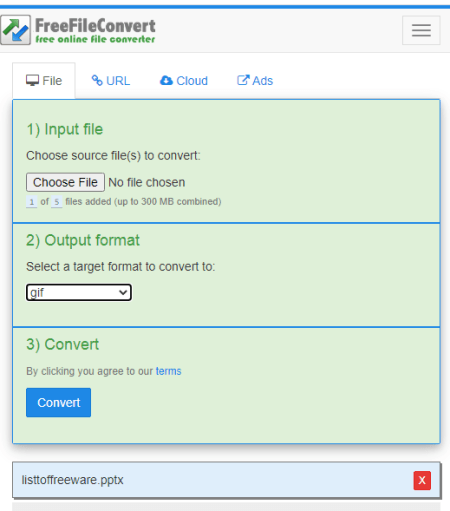Select the File tab
Viewport: 450px width, 511px height.
(x=44, y=81)
